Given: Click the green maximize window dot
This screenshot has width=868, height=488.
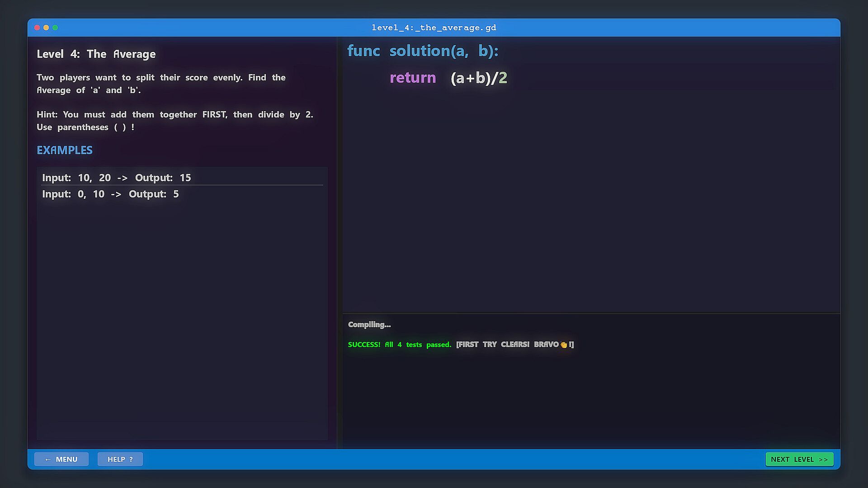Looking at the screenshot, I should [55, 28].
